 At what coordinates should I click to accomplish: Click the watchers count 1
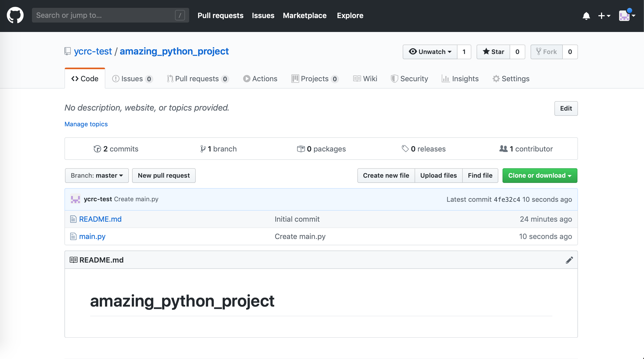coord(464,52)
